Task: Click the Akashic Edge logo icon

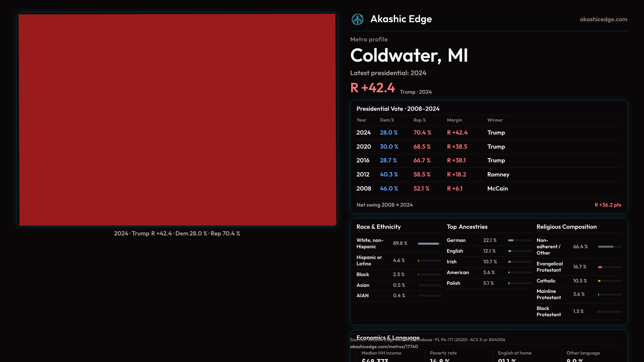Action: click(x=357, y=19)
